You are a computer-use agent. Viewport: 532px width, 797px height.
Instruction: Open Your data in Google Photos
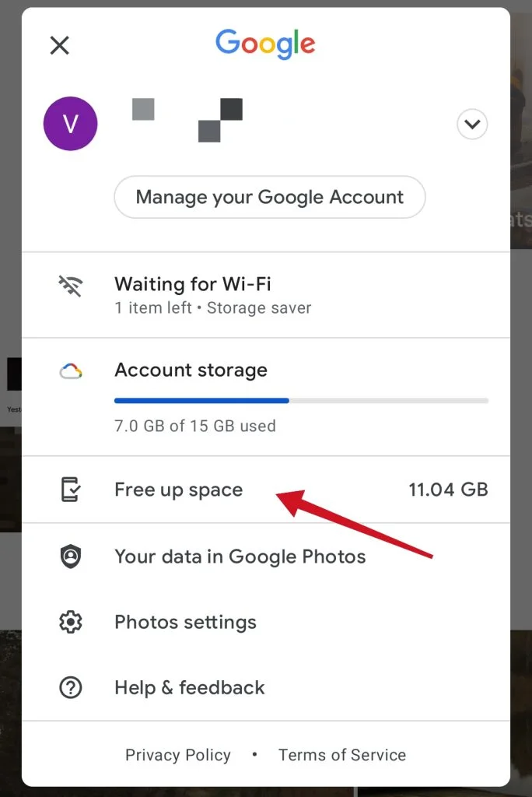pyautogui.click(x=266, y=556)
